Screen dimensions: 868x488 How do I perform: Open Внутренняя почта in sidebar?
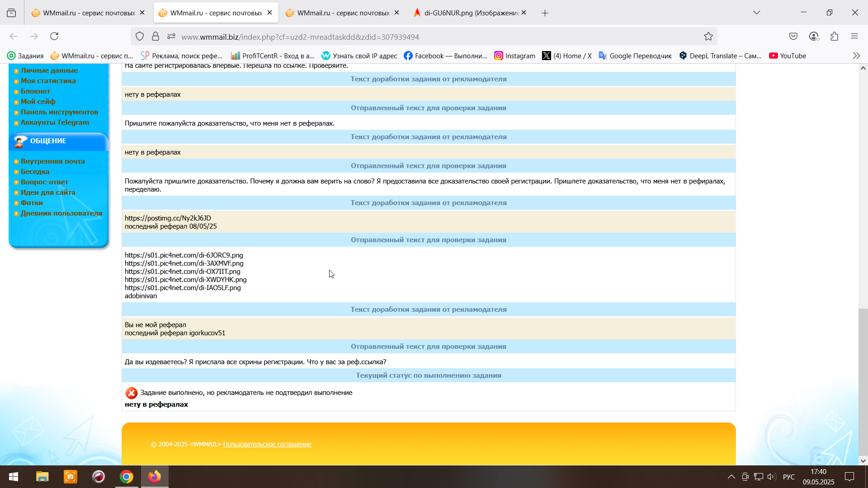click(x=52, y=161)
